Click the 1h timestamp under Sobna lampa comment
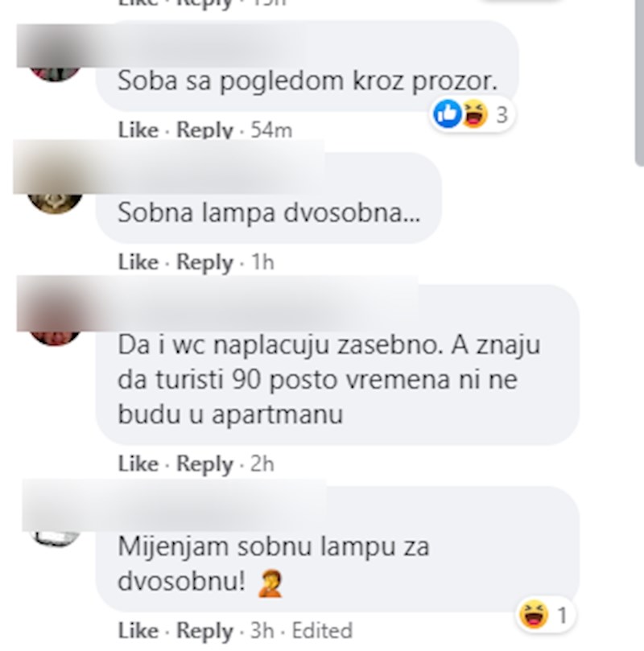 (x=262, y=262)
